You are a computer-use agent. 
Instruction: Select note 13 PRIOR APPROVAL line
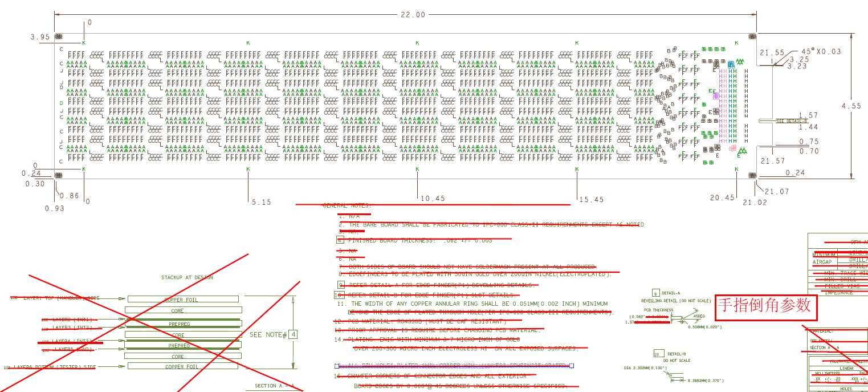coord(437,330)
